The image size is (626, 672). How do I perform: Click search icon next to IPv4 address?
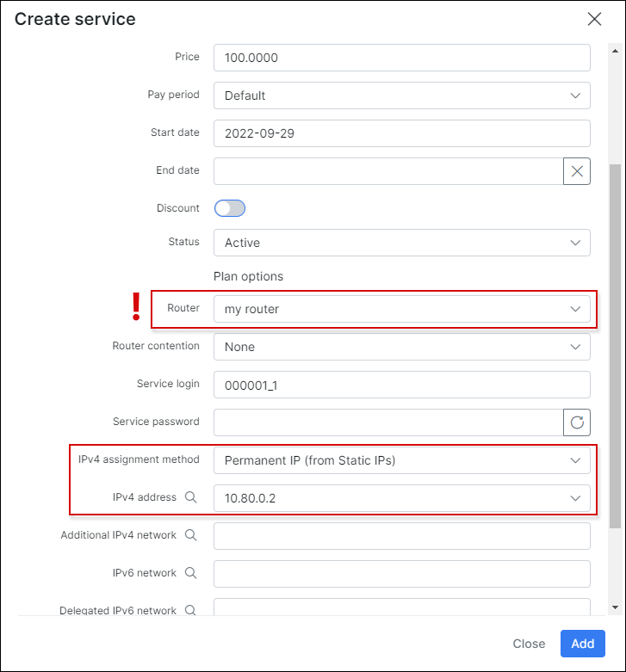click(x=190, y=497)
